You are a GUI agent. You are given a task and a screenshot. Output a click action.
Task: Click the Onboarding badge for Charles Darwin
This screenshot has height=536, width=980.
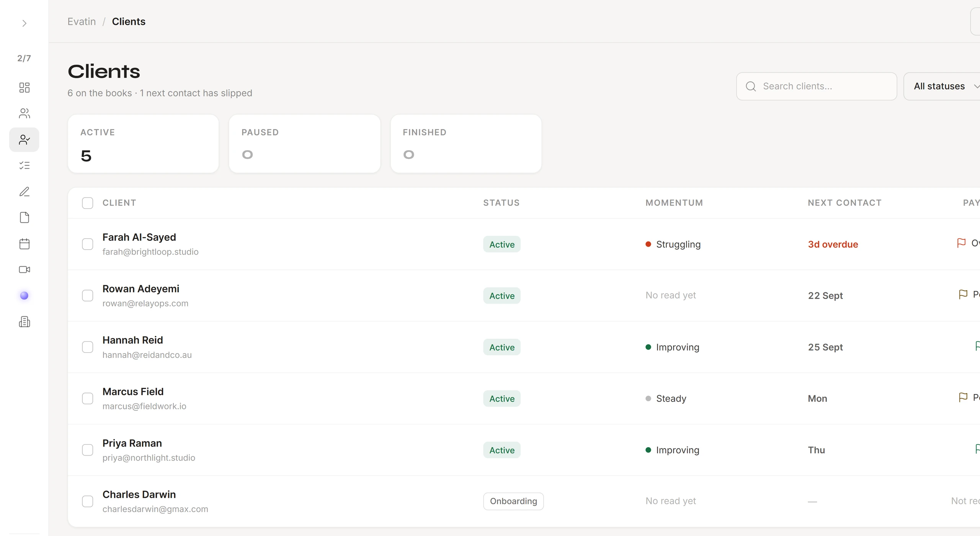click(513, 501)
